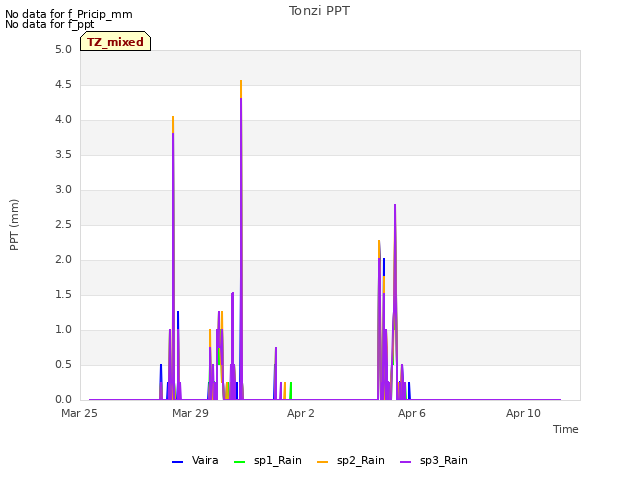640x480 pixels.
Task: Click the 3.0 y-axis tick label
Action: point(63,189)
